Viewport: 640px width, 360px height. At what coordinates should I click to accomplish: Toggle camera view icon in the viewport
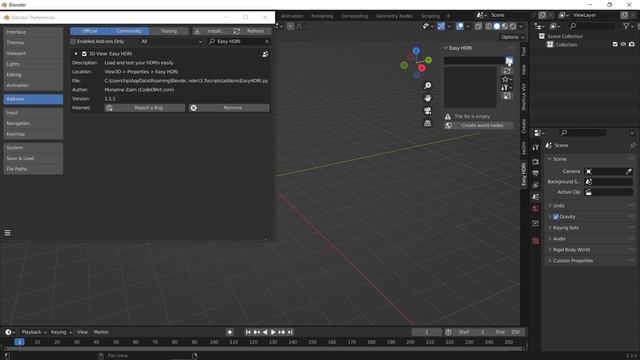pos(427,111)
